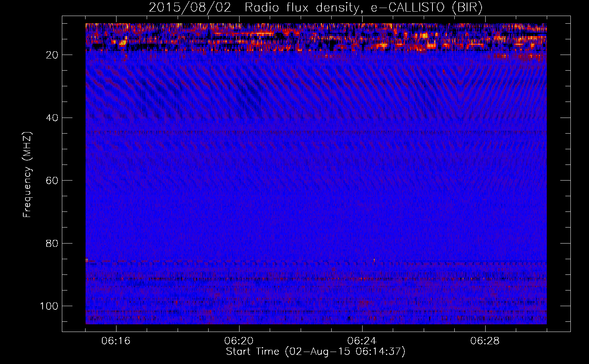The image size is (589, 364).
Task: Select the 06:20 time tick label
Action: [239, 341]
